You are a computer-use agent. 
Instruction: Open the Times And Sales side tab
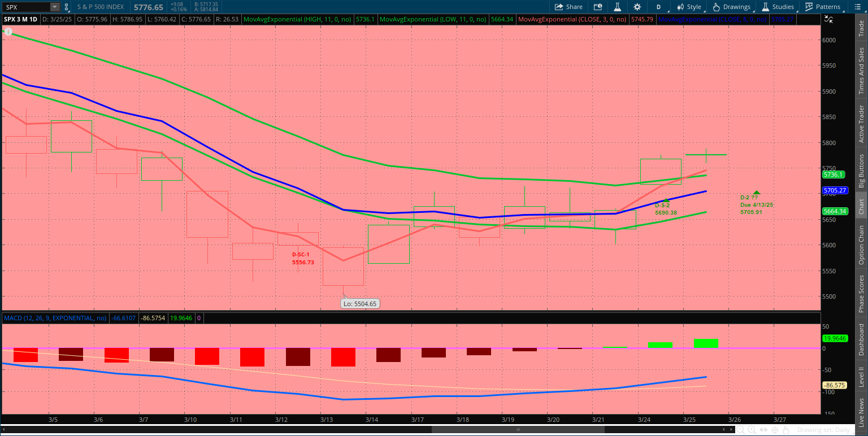point(861,71)
